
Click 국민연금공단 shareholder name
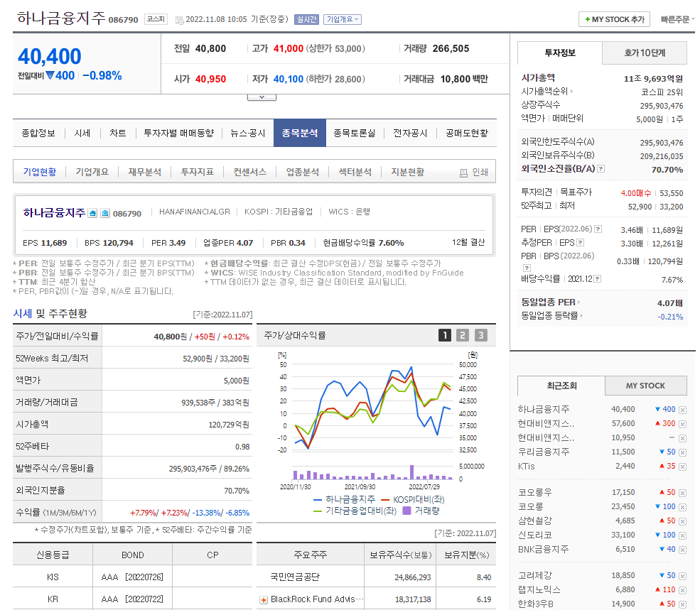click(x=295, y=577)
